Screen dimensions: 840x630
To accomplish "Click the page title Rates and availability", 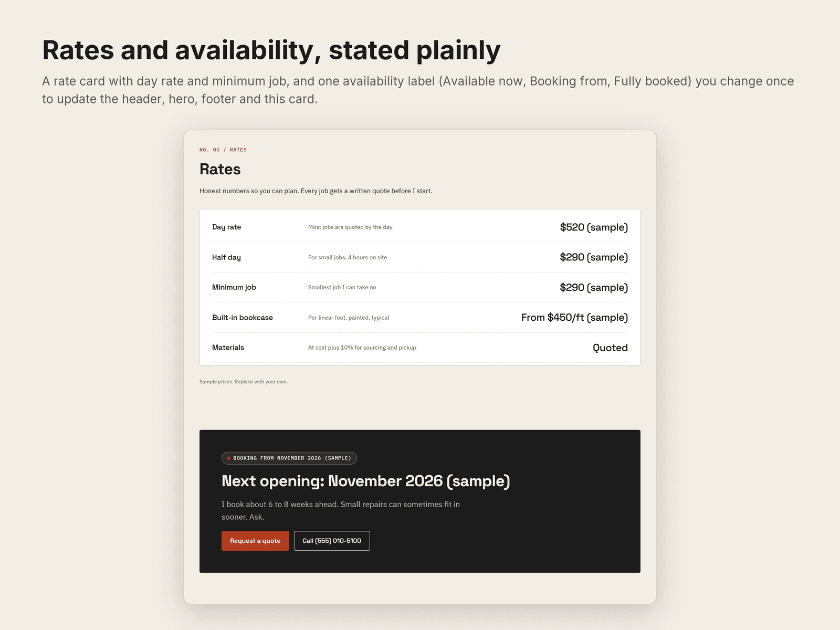I will [x=271, y=50].
